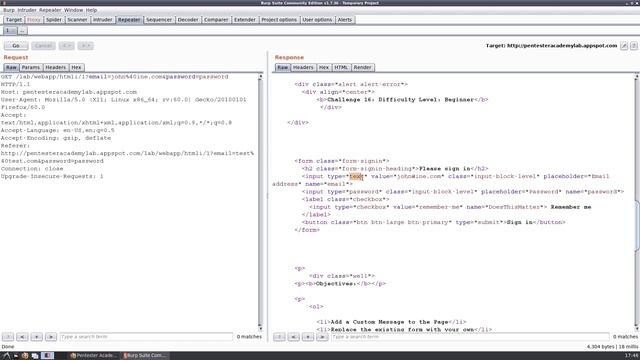Open the Burp menu
This screenshot has width=640, height=360.
9,10
